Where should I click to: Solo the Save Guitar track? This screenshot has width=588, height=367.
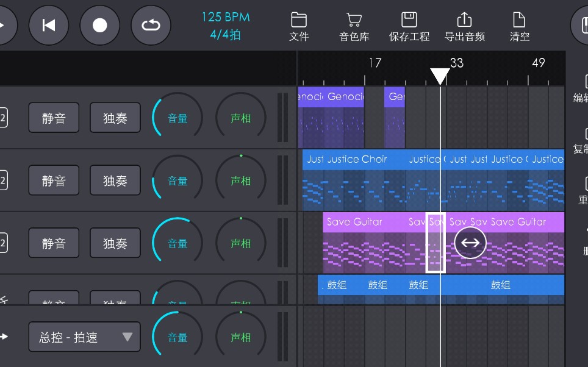(x=115, y=243)
